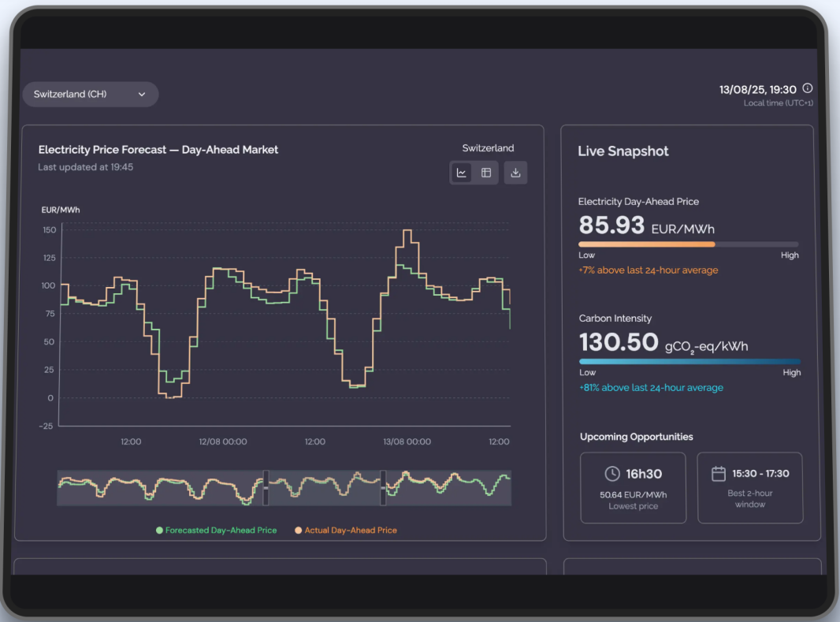The width and height of the screenshot is (840, 622).
Task: Click the 130.50 gCO2-eq/kWh carbon value
Action: 663,343
